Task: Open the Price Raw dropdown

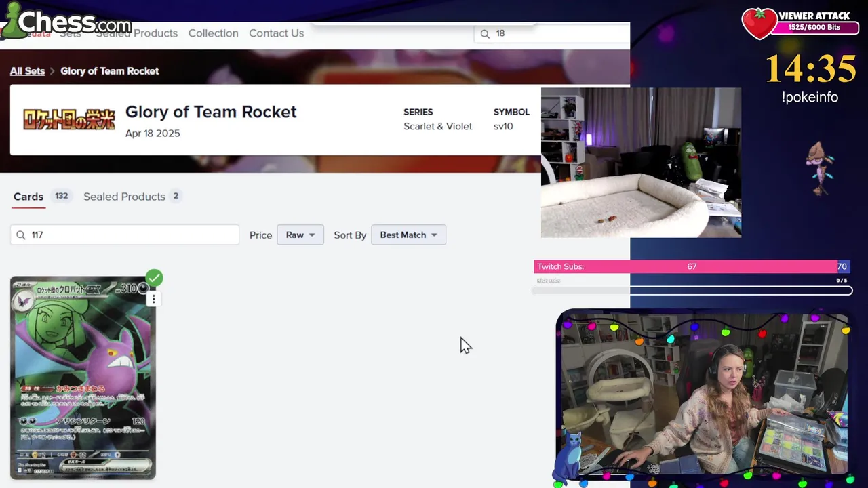Action: 300,235
